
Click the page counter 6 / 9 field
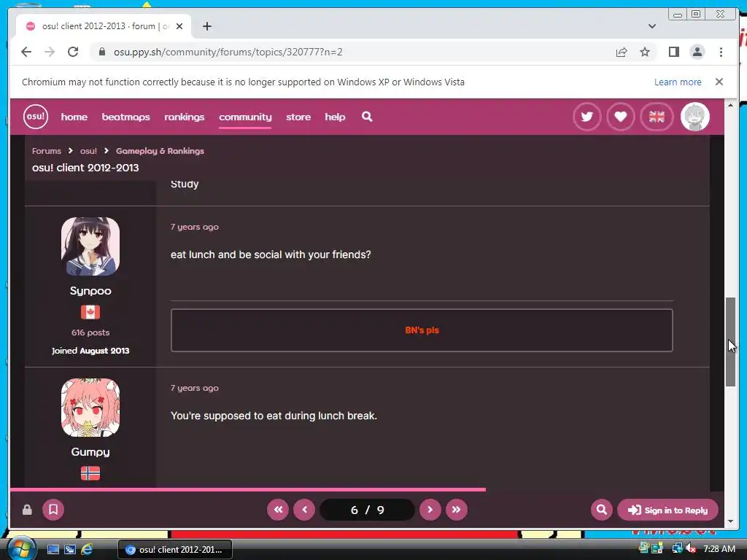tap(368, 510)
